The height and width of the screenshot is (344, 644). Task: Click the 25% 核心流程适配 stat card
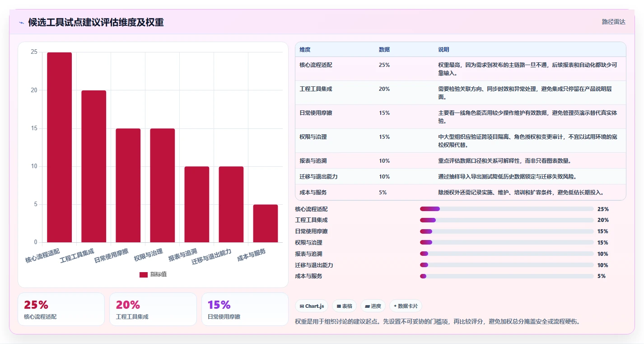[x=61, y=309]
